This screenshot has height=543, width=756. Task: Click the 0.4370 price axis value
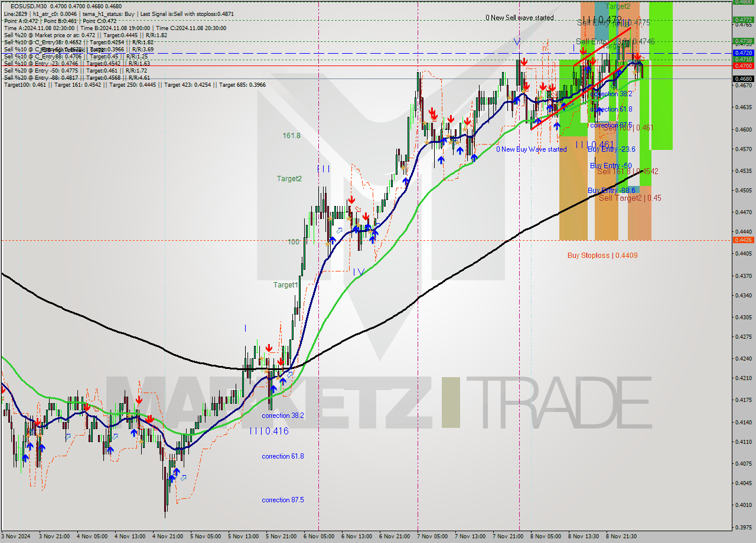pyautogui.click(x=743, y=276)
